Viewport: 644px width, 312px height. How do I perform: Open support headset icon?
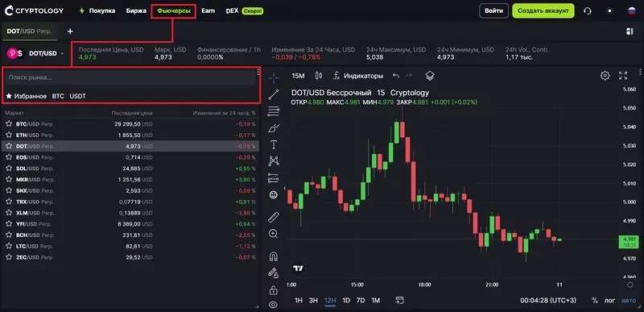(588, 10)
